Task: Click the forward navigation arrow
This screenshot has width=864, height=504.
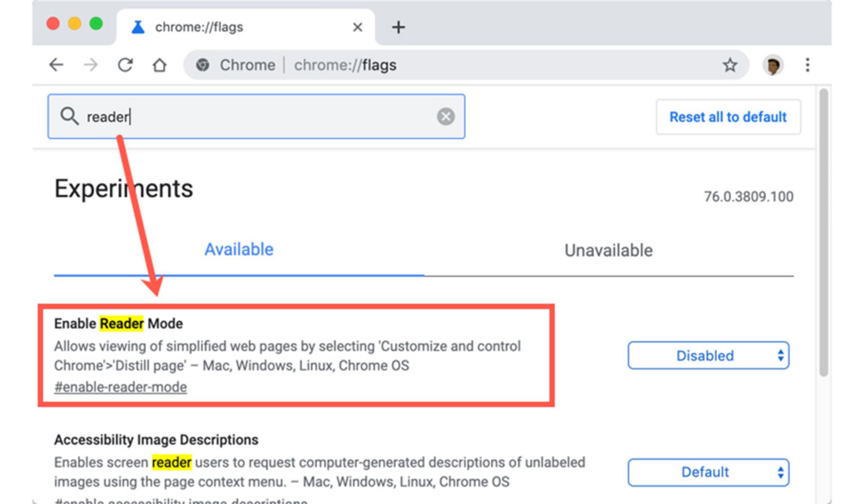Action: (90, 65)
